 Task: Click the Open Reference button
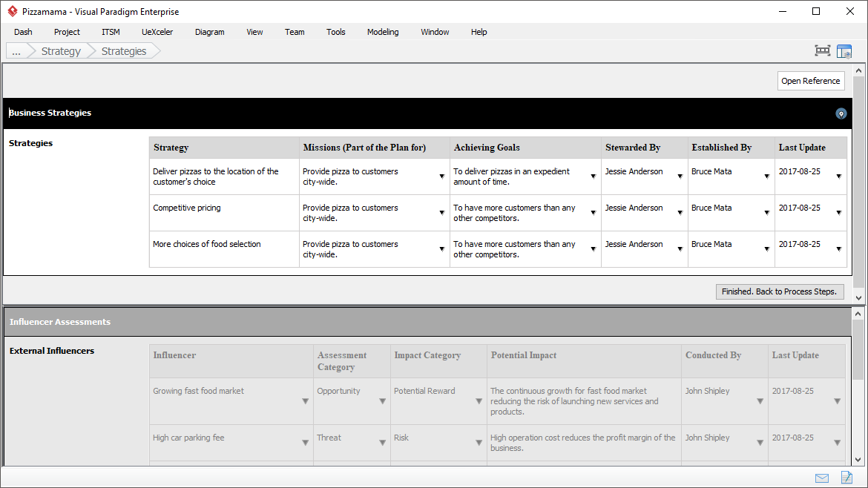click(x=811, y=81)
